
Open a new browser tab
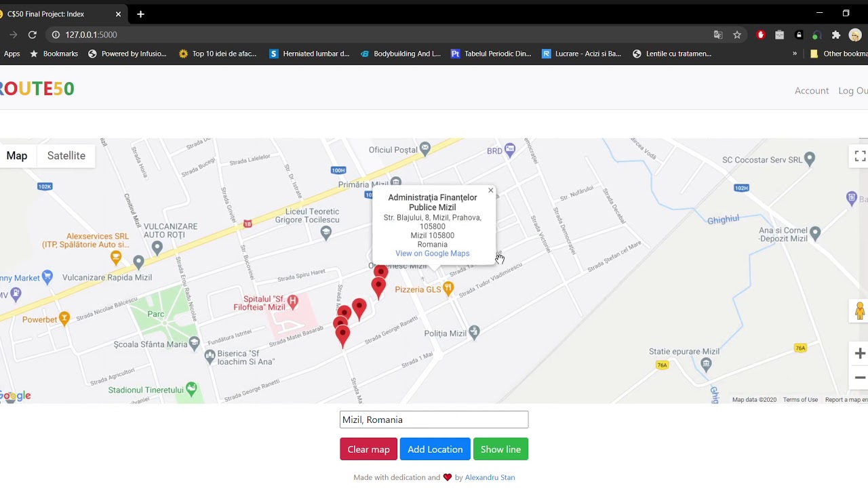[140, 14]
